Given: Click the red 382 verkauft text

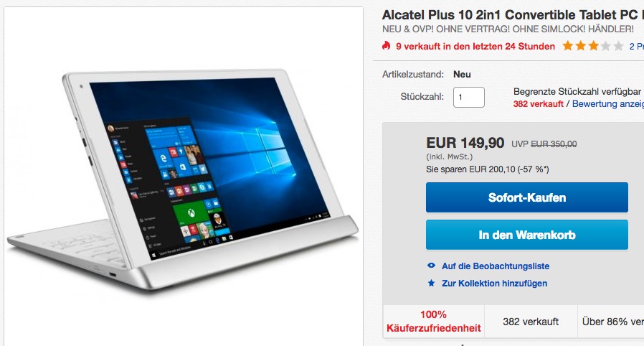Looking at the screenshot, I should pos(538,104).
